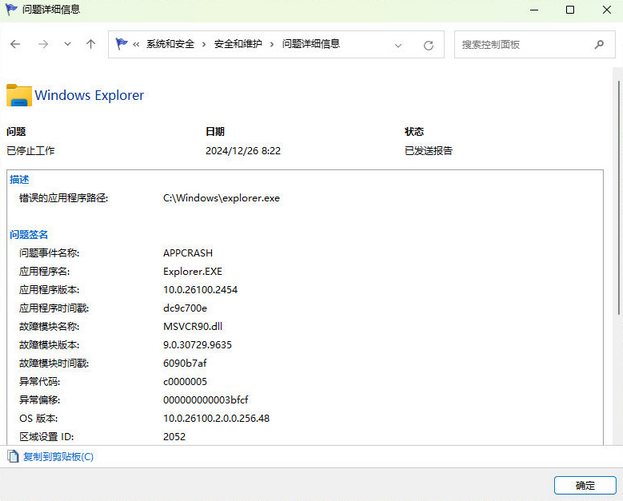The height and width of the screenshot is (501, 623).
Task: Click the forward navigation arrow
Action: click(42, 45)
